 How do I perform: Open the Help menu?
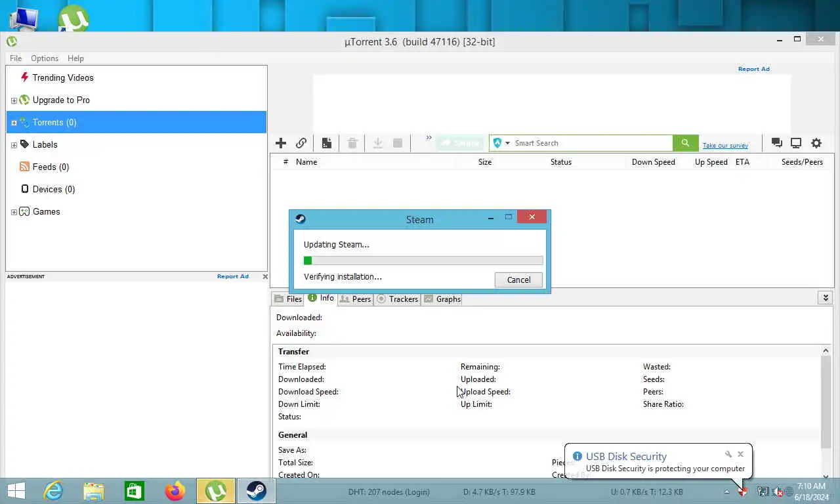(x=75, y=58)
